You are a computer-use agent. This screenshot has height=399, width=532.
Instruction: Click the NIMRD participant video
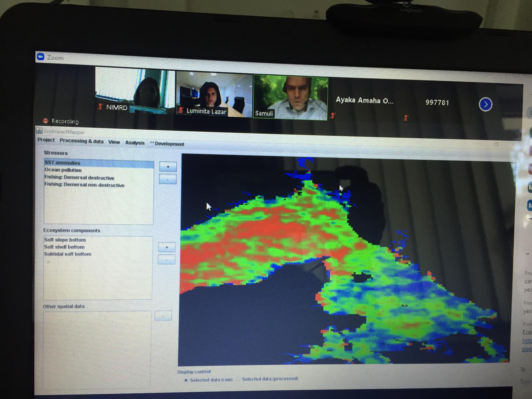tap(135, 90)
